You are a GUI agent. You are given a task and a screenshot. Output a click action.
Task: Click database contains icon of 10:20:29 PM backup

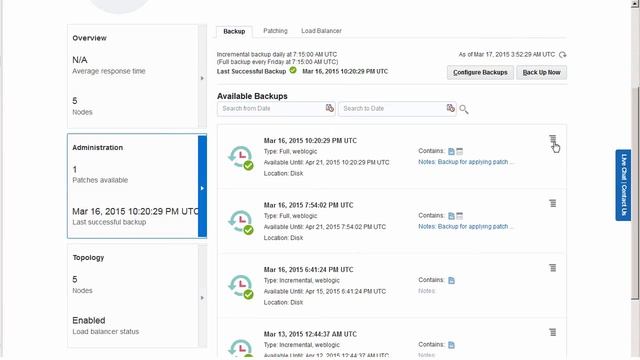[x=460, y=151]
